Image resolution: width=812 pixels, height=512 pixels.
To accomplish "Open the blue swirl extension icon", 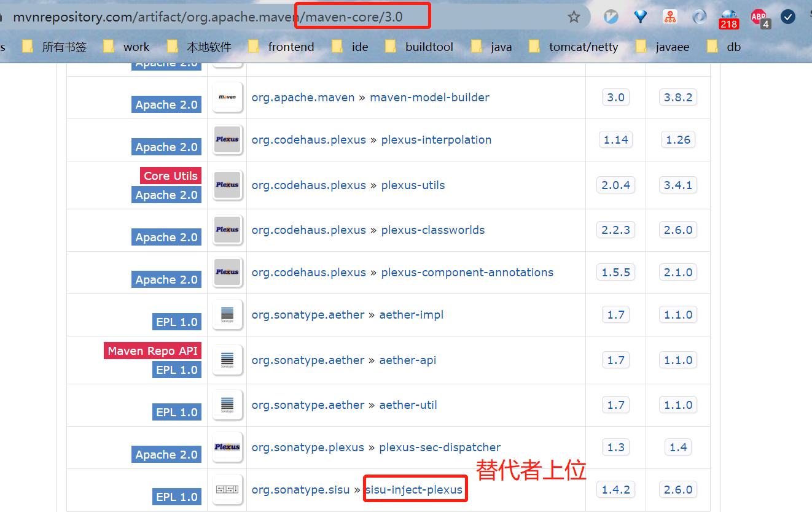I will (700, 17).
